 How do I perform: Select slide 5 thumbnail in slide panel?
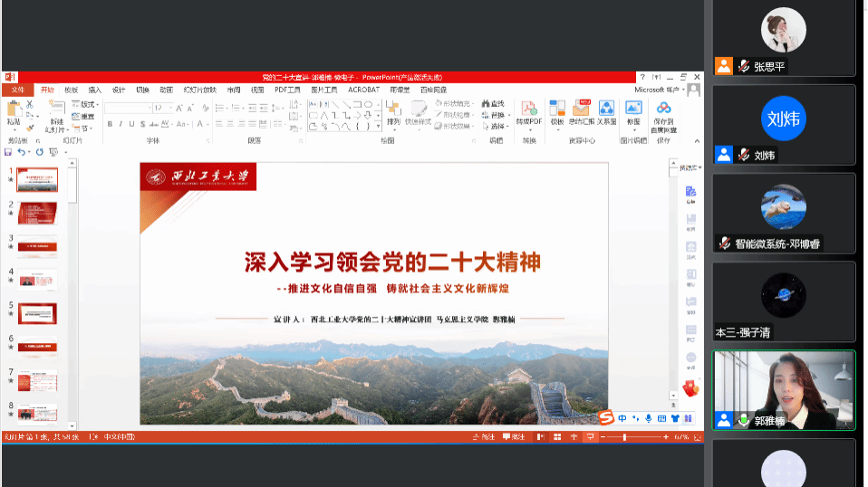[x=37, y=312]
